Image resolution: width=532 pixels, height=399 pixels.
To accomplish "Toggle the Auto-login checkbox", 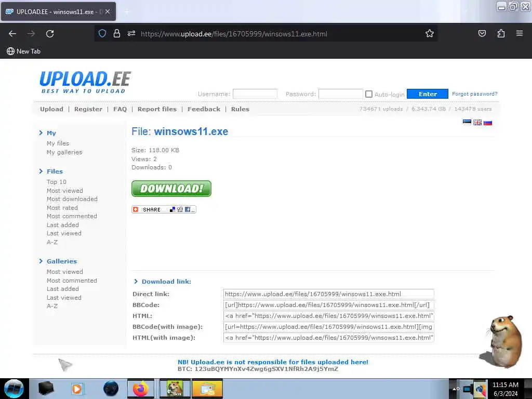I will (x=369, y=94).
